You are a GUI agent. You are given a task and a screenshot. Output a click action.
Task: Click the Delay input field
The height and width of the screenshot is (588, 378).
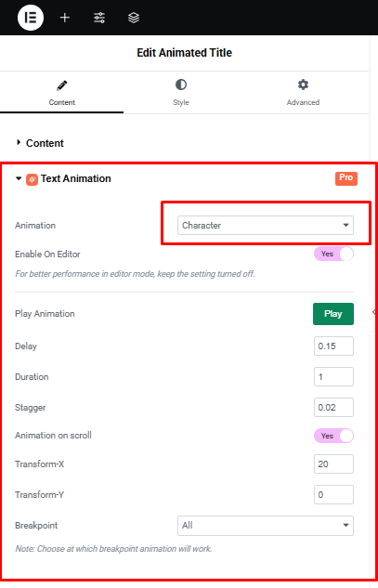[x=333, y=346]
